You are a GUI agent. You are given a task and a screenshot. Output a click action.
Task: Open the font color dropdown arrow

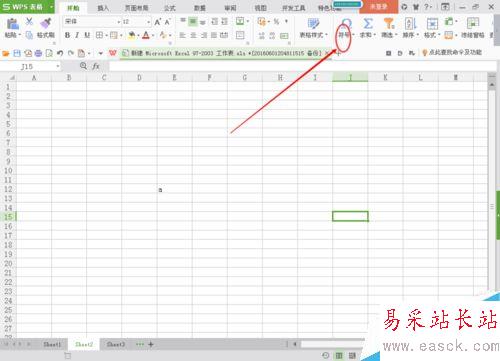click(x=153, y=35)
